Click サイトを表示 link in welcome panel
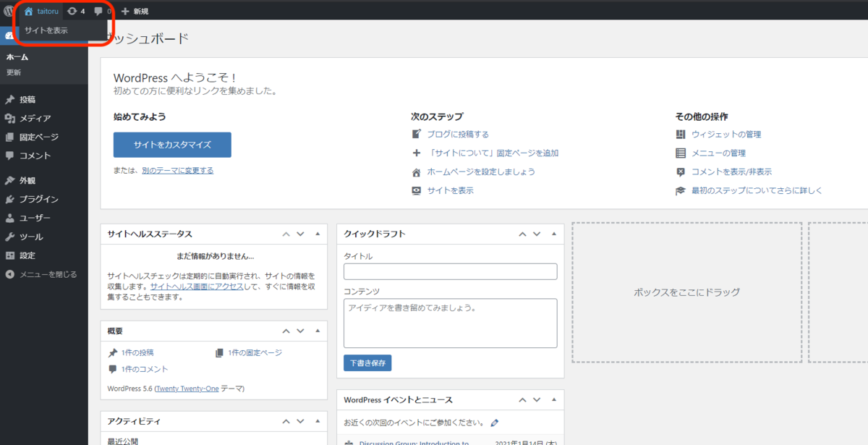Image resolution: width=868 pixels, height=445 pixels. coord(450,190)
